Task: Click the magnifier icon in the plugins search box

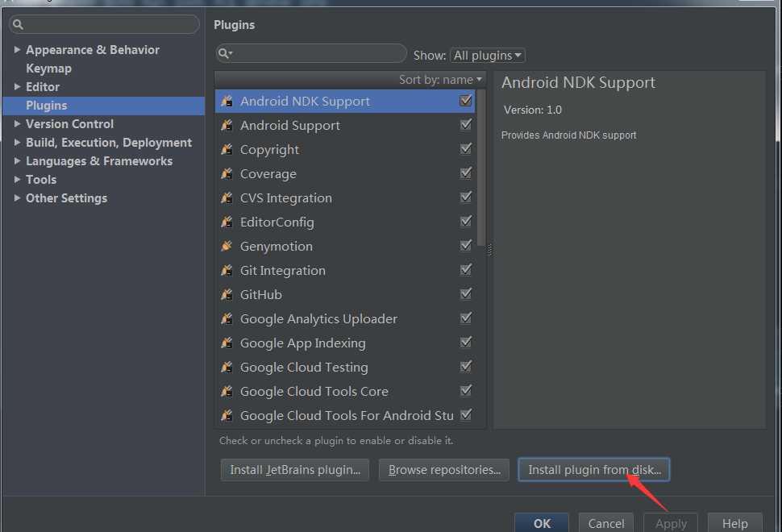Action: click(225, 53)
